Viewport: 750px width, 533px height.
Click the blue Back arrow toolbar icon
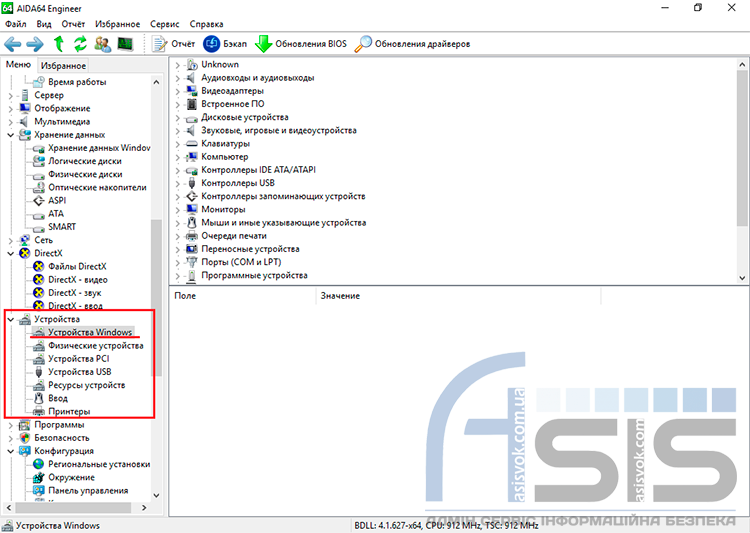(12, 44)
